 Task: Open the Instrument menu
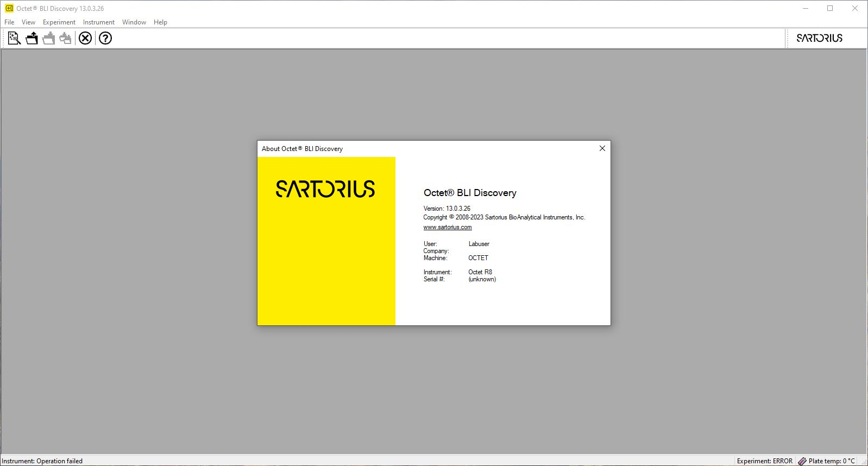99,22
